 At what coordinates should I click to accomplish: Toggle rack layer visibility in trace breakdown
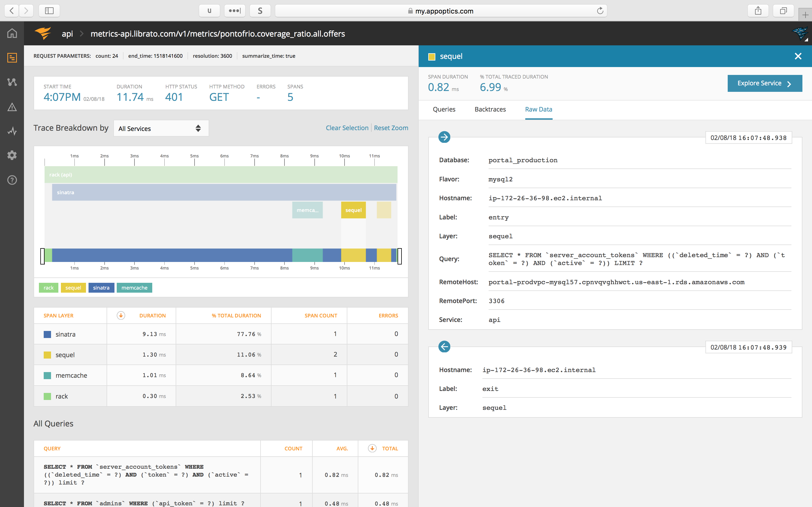coord(48,287)
